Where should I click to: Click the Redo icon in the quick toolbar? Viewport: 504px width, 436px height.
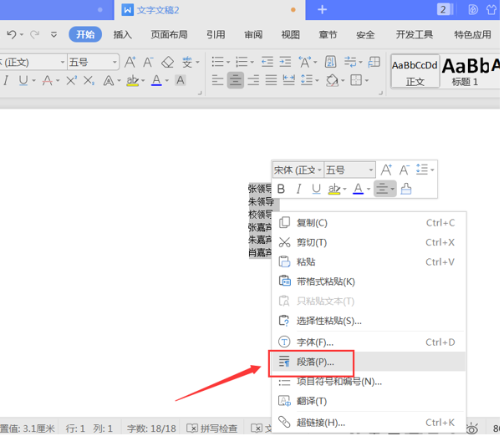[x=34, y=34]
